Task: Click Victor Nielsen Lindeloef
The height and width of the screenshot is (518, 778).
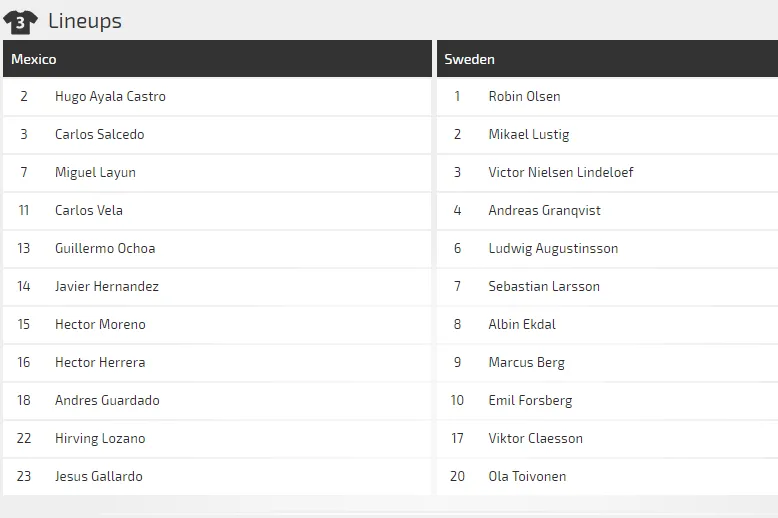Action: point(560,173)
